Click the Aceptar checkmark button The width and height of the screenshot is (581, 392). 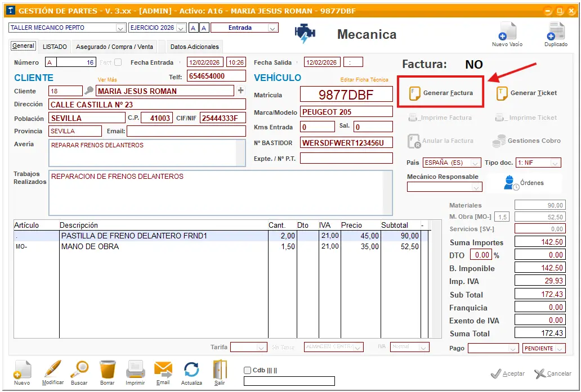(507, 374)
